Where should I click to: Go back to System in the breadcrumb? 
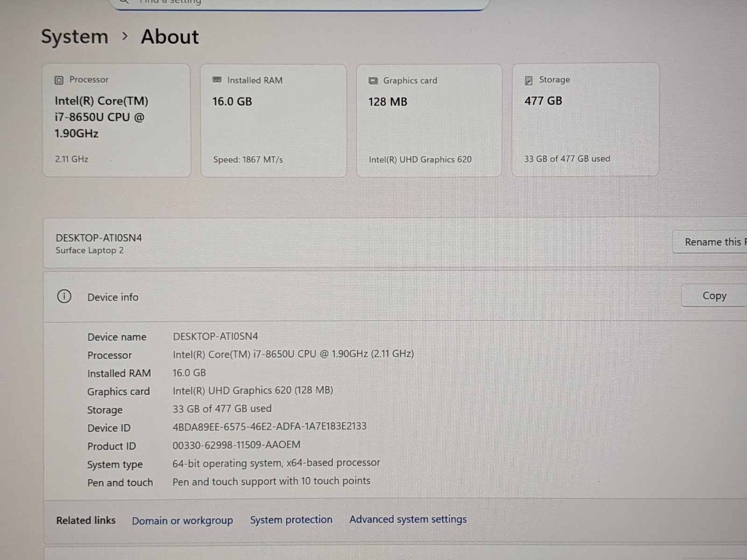point(75,37)
